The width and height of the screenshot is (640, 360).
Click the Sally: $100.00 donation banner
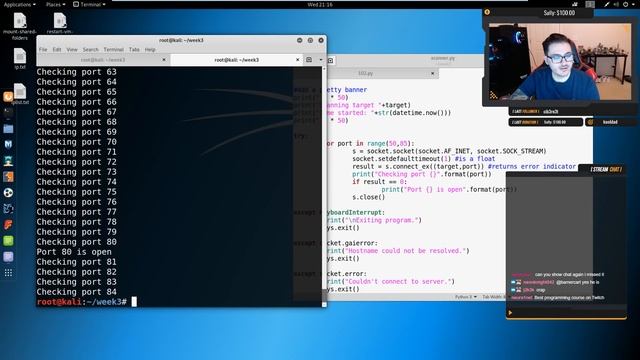pyautogui.click(x=559, y=13)
